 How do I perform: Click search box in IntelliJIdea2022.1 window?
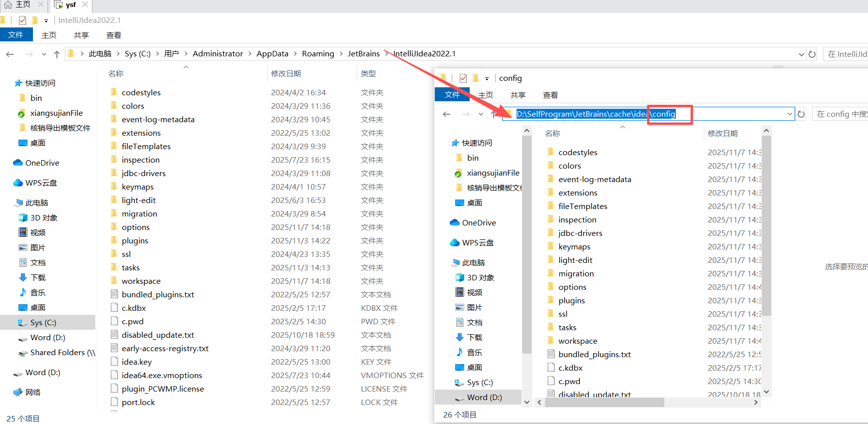coord(846,54)
